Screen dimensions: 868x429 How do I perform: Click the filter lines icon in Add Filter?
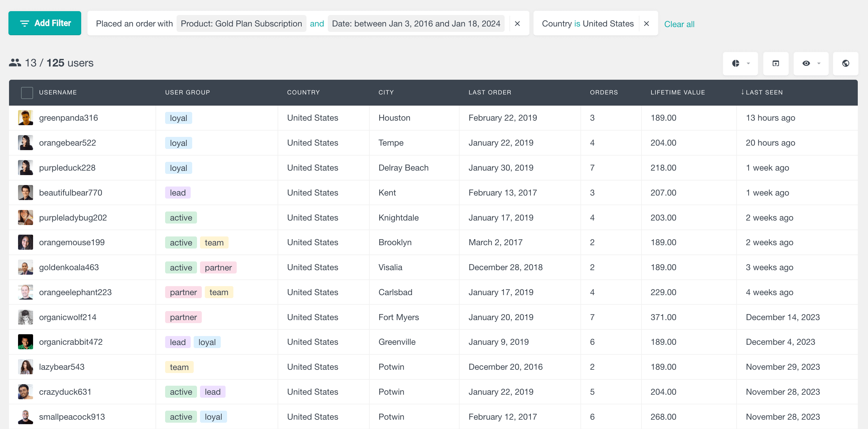click(25, 23)
